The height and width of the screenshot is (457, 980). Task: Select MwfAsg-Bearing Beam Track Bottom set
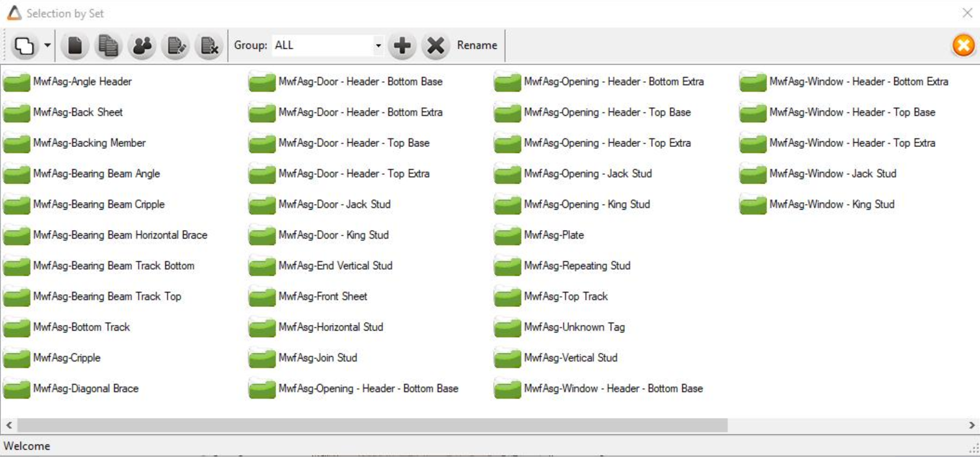tap(114, 265)
